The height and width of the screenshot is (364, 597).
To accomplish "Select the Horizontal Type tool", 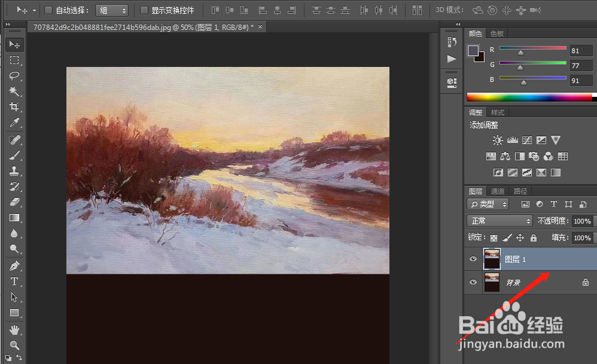I will 14,282.
